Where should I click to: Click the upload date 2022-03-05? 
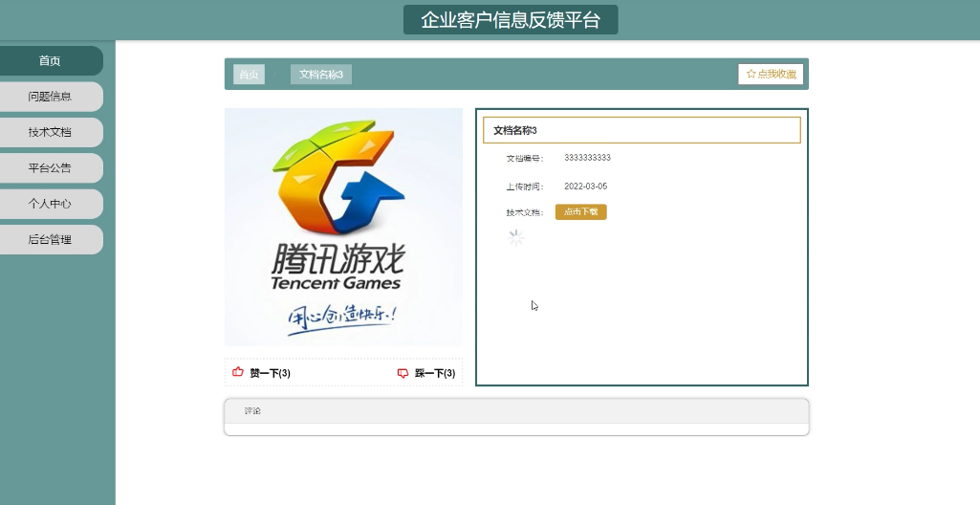point(585,187)
